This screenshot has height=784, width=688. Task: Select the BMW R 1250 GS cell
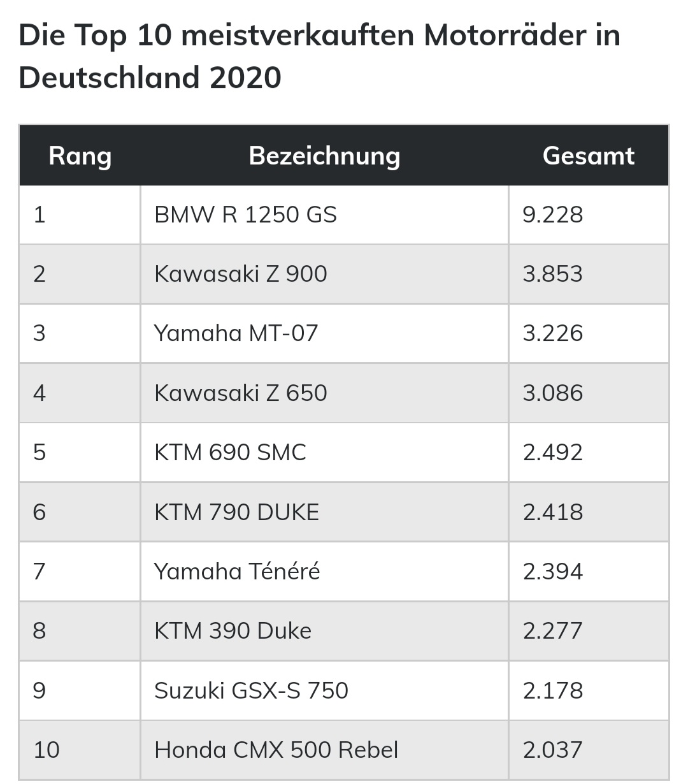pyautogui.click(x=245, y=215)
